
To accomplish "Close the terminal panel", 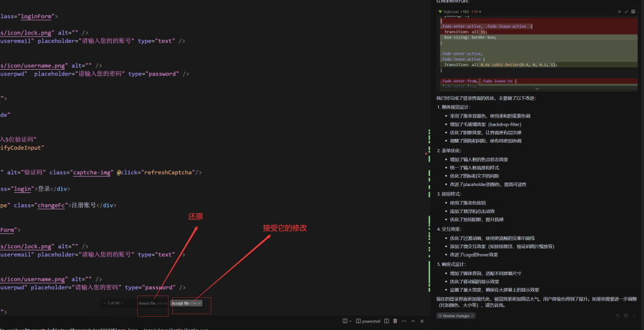I will point(422,321).
